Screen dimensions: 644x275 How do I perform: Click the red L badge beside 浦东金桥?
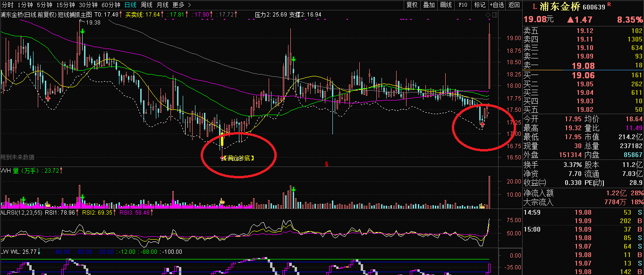point(534,7)
